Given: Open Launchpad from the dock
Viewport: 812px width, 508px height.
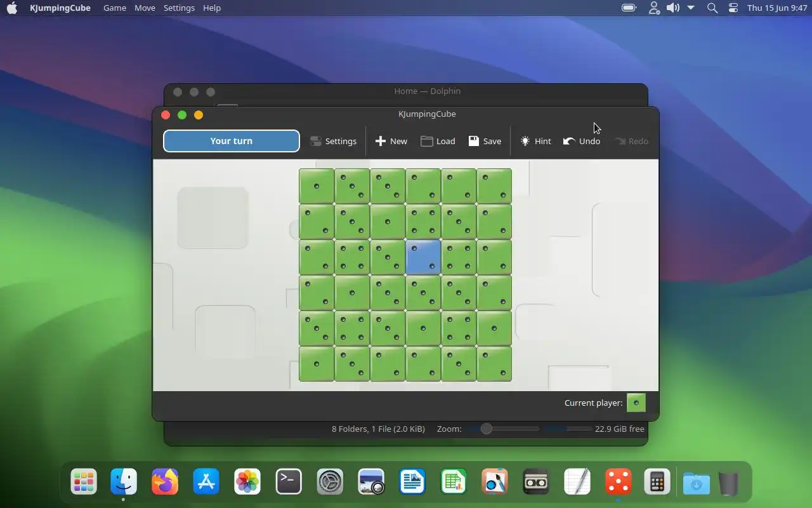Looking at the screenshot, I should click(x=84, y=482).
